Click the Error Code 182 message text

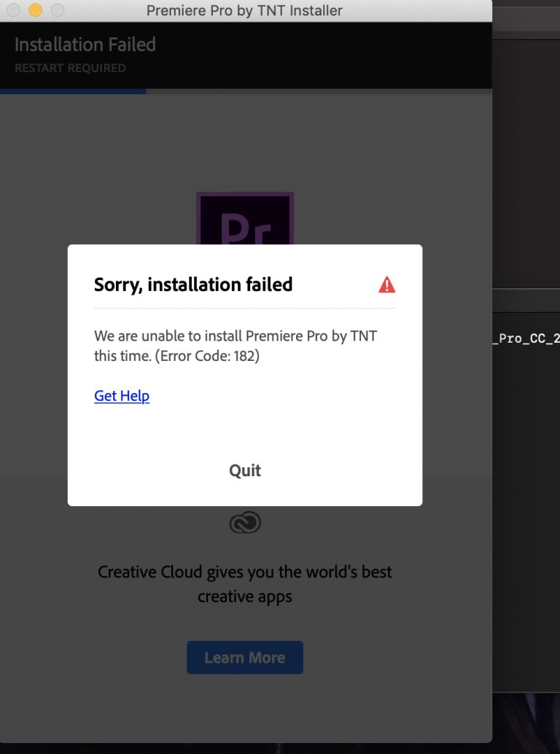coord(236,346)
